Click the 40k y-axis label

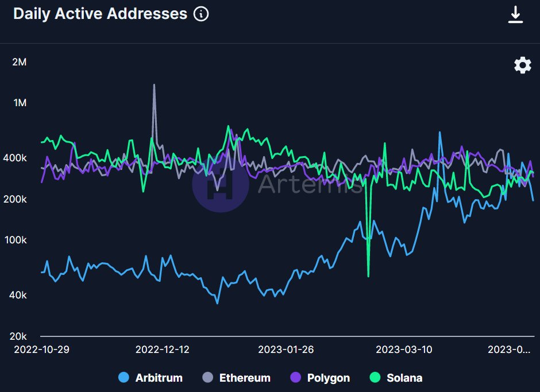pyautogui.click(x=18, y=295)
